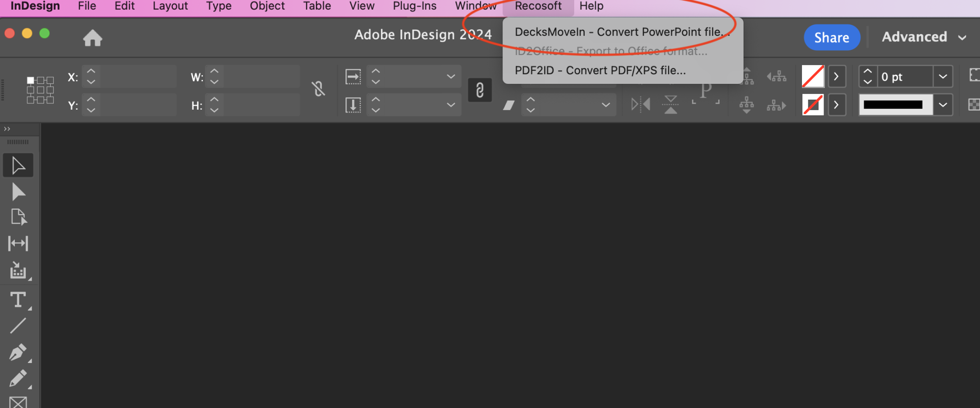Open the Advanced workspace switcher dropdown
980x408 pixels.
point(924,37)
